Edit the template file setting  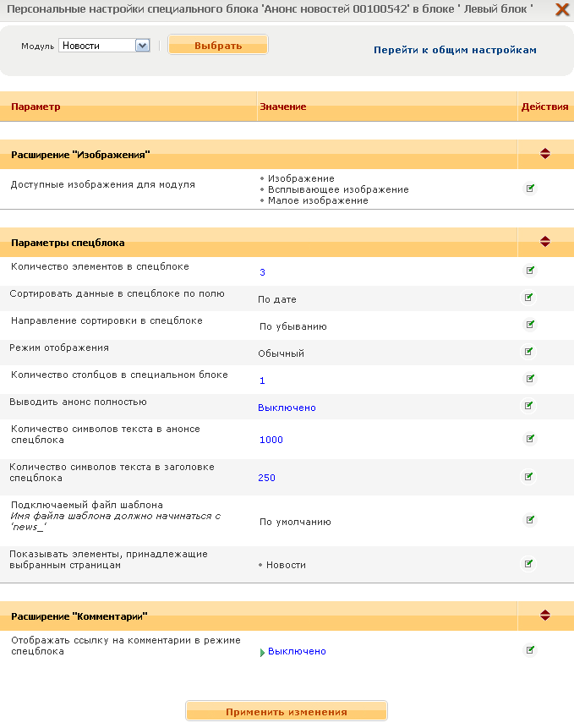pyautogui.click(x=530, y=520)
